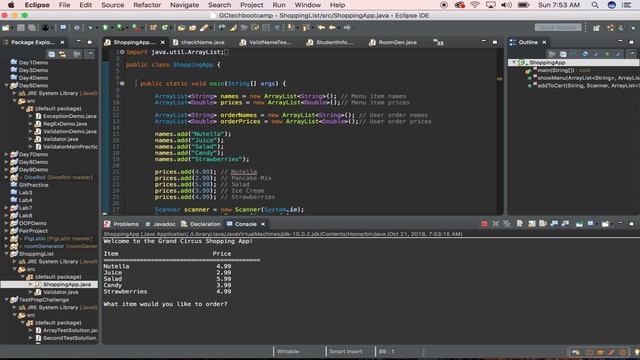
Task: Expand the Day7Demo project
Action: click(x=7, y=154)
